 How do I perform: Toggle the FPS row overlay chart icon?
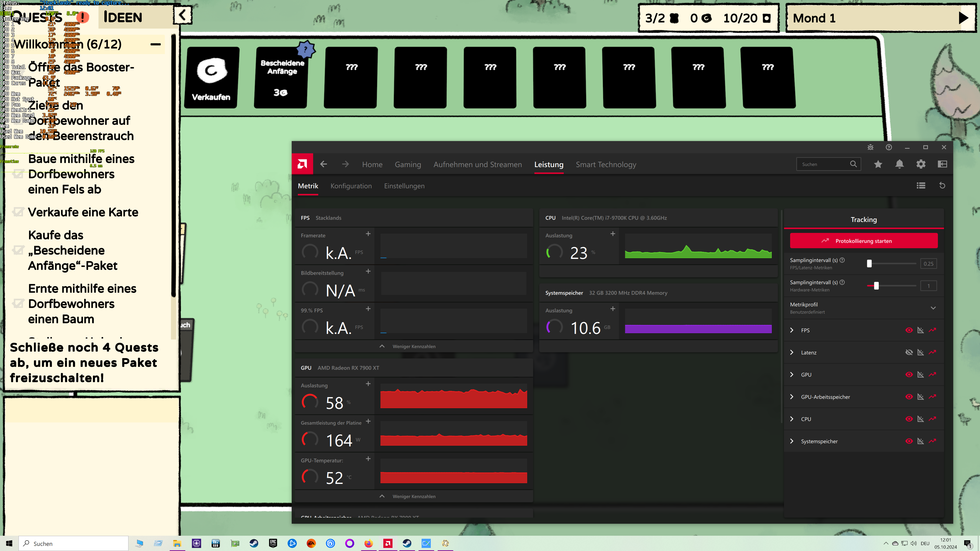pos(921,330)
